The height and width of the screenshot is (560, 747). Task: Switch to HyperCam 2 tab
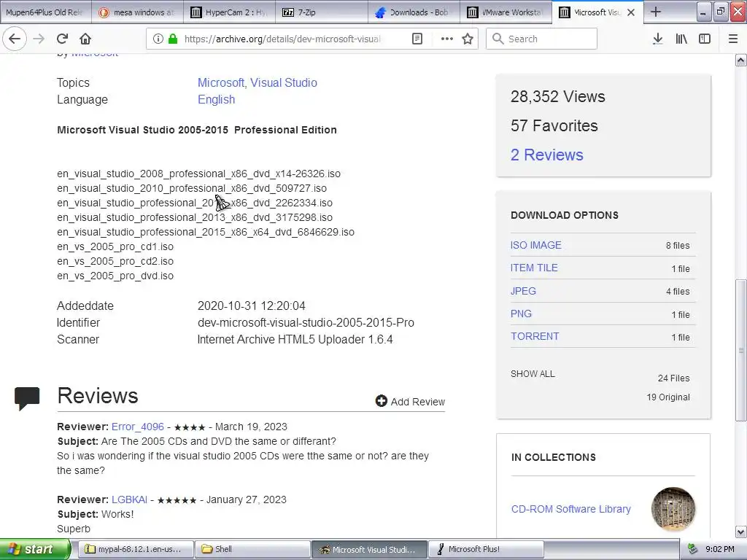tap(230, 12)
